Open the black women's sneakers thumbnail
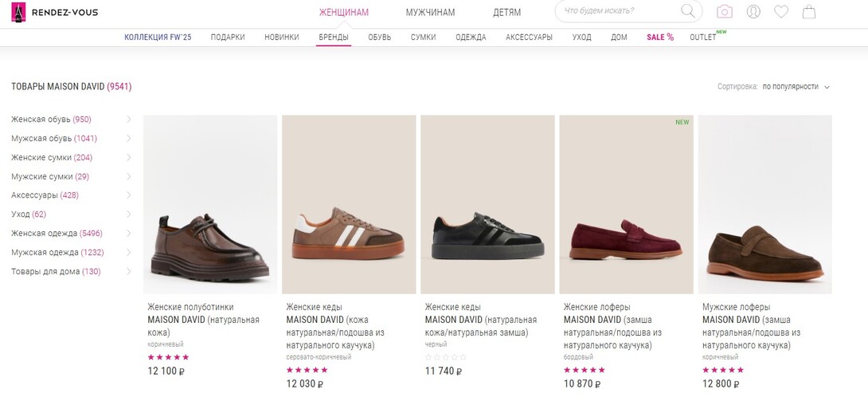The width and height of the screenshot is (868, 401). tap(487, 204)
